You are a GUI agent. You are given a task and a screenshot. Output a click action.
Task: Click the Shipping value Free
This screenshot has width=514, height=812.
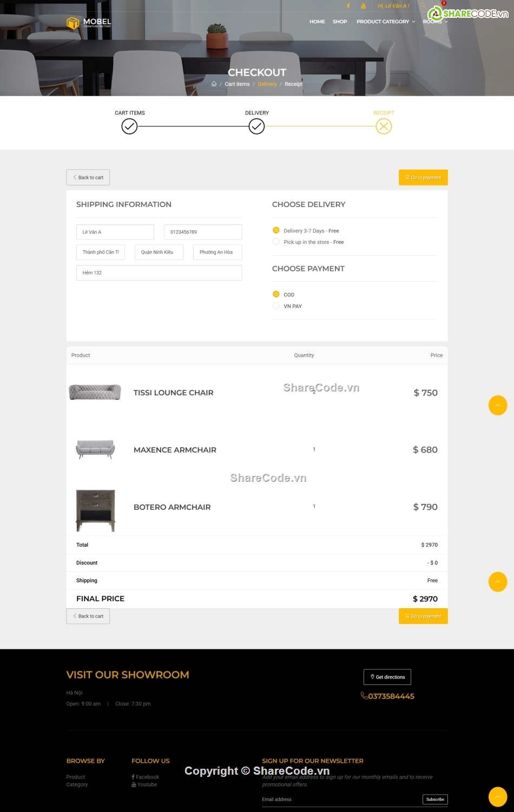pyautogui.click(x=432, y=581)
